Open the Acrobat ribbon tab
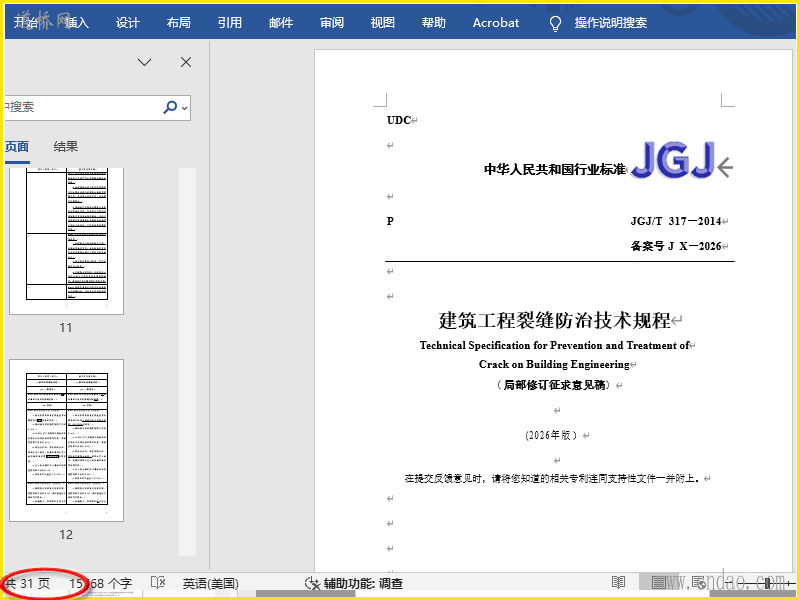800x600 pixels. (x=495, y=22)
